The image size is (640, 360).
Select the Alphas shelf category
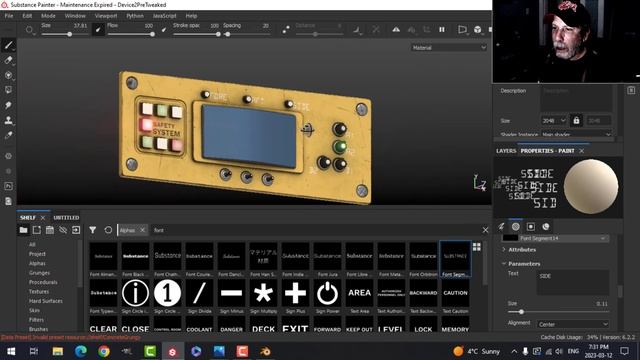click(37, 263)
